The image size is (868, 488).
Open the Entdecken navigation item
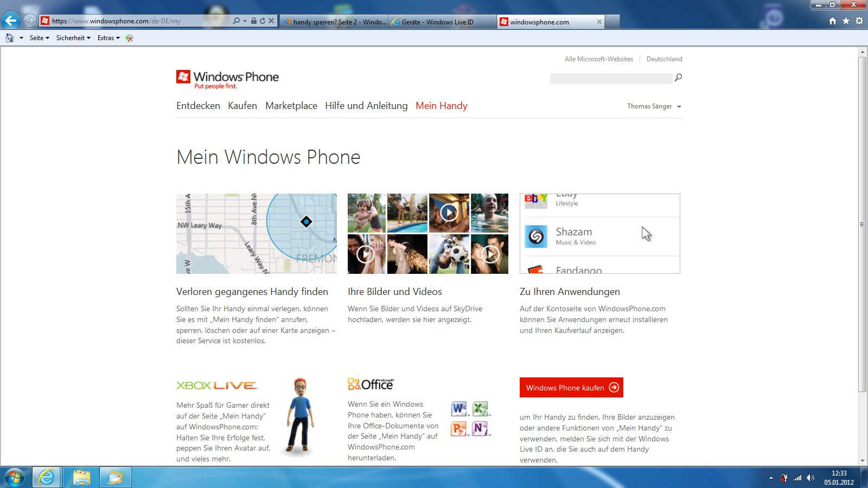(x=198, y=106)
